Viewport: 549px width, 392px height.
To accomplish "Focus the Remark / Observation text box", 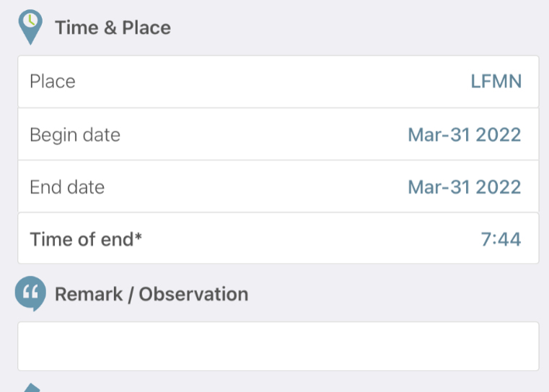I will [278, 346].
